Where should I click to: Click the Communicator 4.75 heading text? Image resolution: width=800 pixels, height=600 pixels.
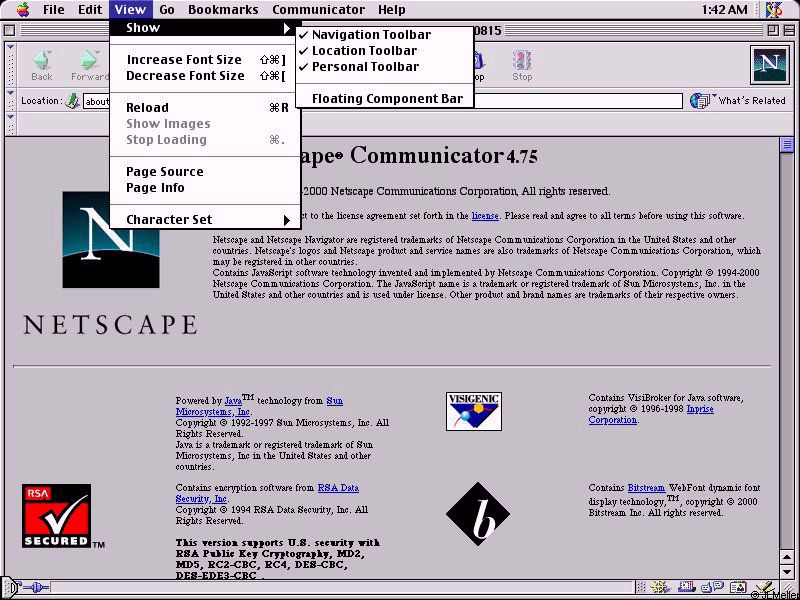444,155
